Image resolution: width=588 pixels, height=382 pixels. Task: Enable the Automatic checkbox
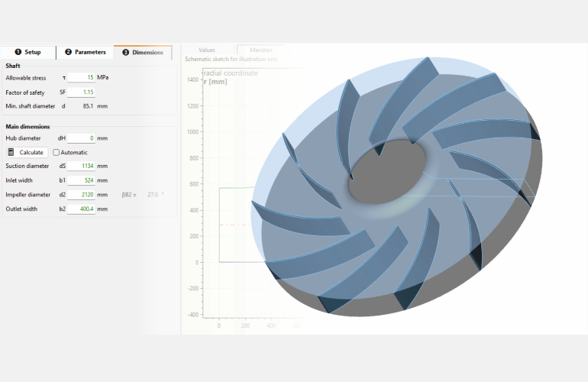pos(57,152)
